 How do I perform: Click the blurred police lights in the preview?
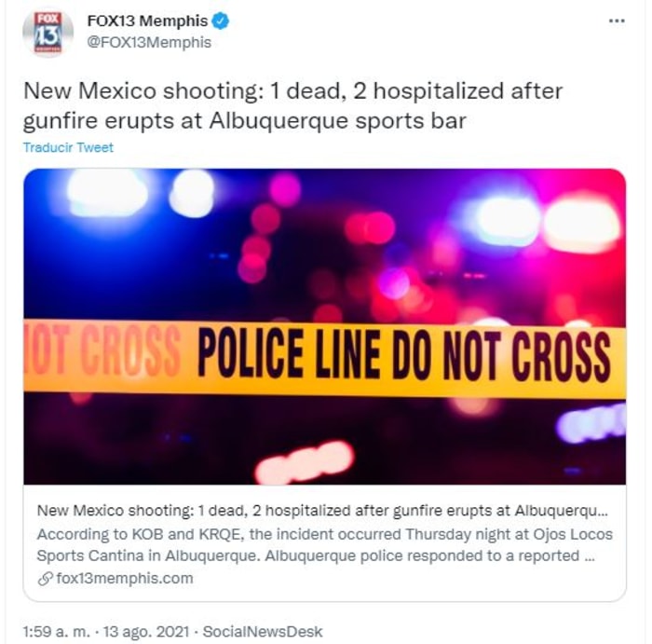pyautogui.click(x=325, y=243)
